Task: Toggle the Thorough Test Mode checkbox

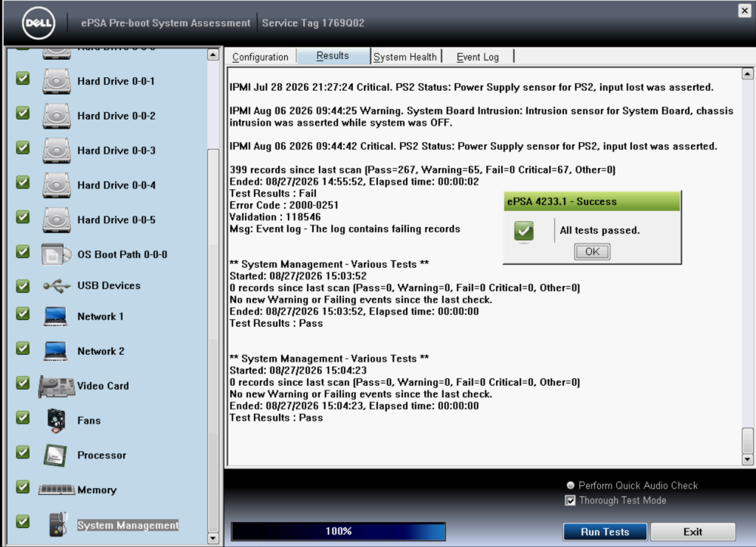Action: (x=570, y=501)
